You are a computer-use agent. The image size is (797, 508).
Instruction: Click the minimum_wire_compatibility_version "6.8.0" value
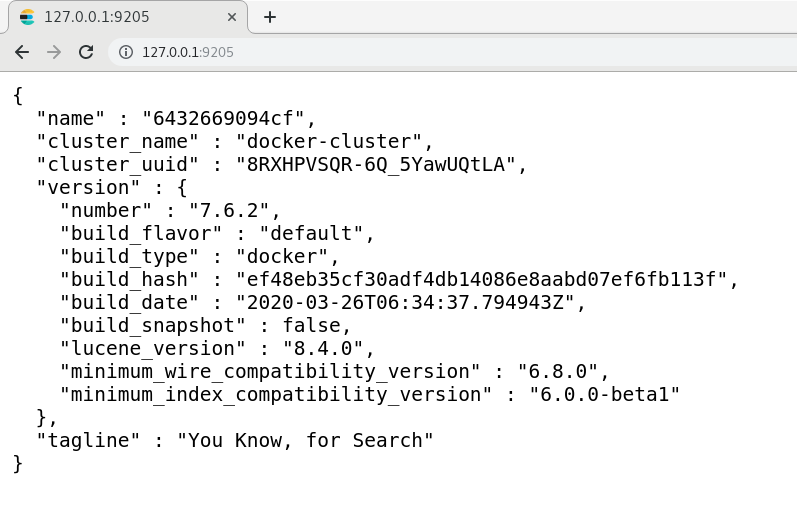(x=558, y=372)
